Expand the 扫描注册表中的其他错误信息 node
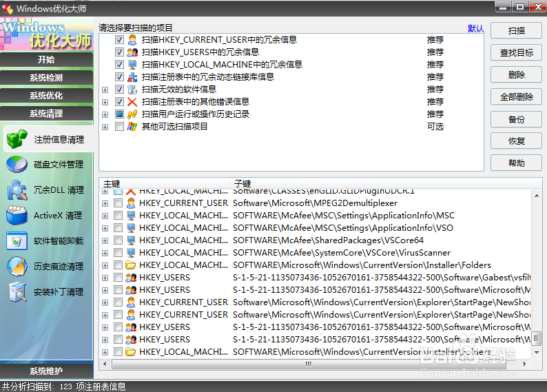This screenshot has height=392, width=547. click(105, 102)
